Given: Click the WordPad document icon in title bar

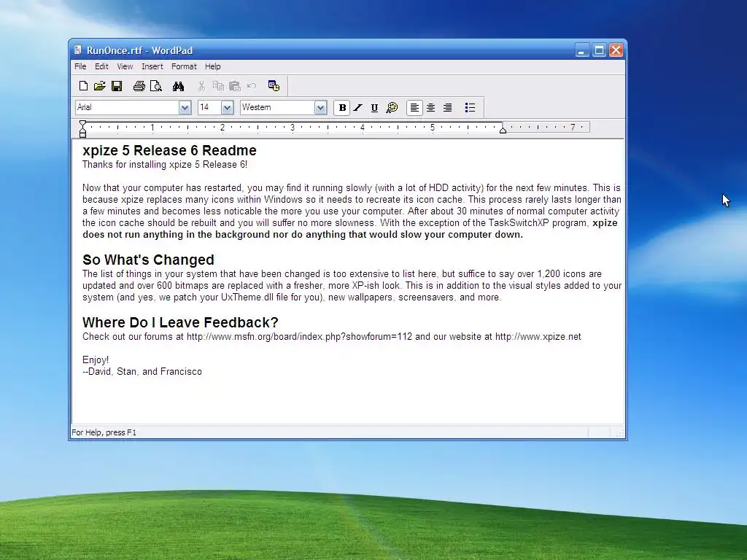Looking at the screenshot, I should (77, 50).
